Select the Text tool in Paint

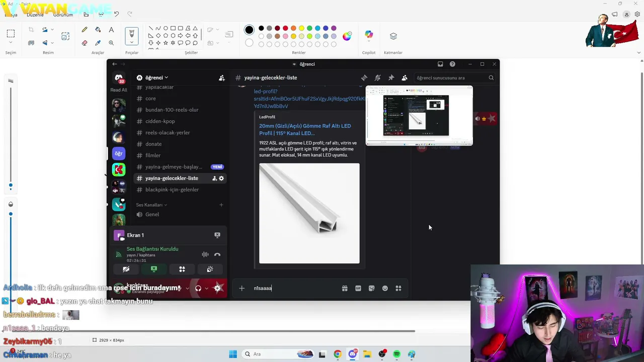click(x=111, y=30)
